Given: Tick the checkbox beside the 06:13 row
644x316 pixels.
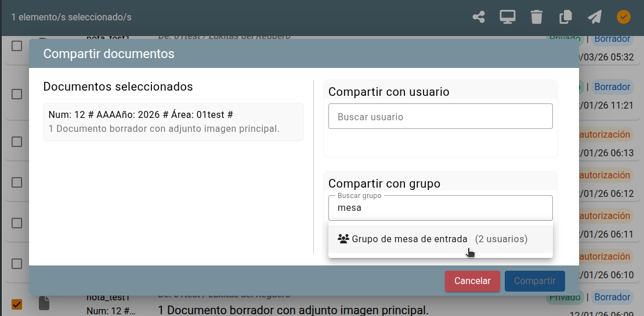Looking at the screenshot, I should [16, 142].
